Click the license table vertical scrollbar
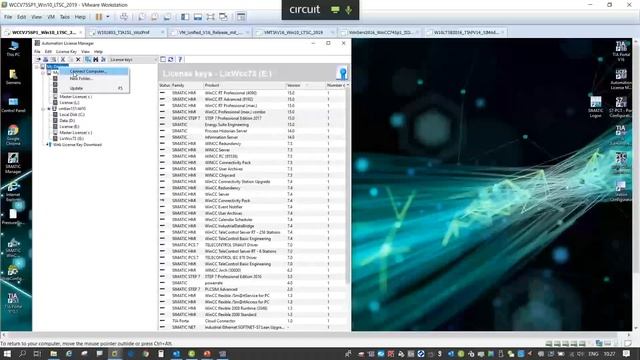This screenshot has height=360, width=640. pyautogui.click(x=348, y=186)
